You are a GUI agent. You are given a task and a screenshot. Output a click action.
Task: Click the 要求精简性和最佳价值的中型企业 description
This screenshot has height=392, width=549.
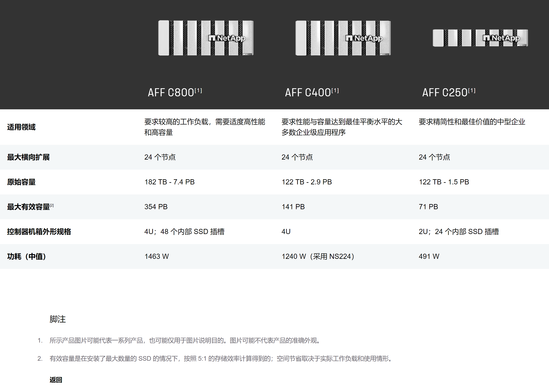pos(472,122)
